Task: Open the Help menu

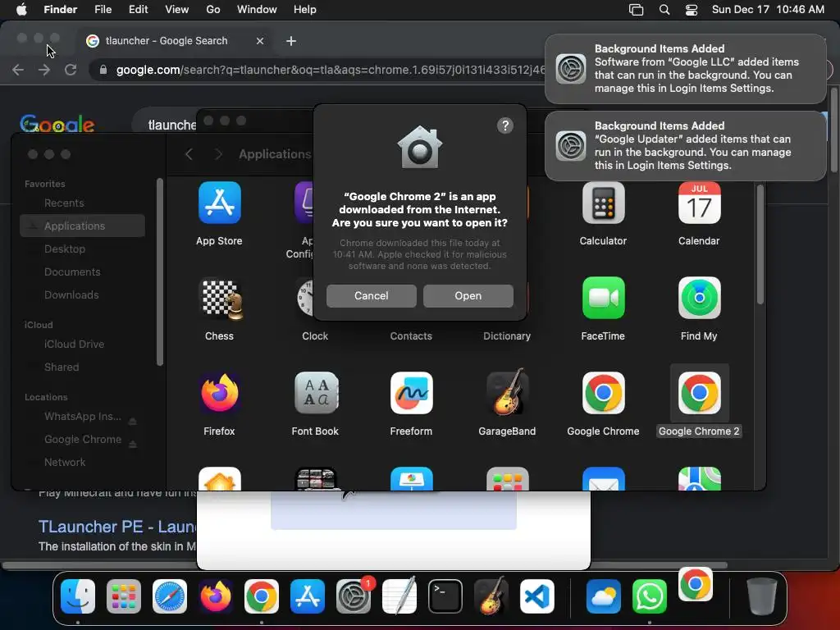Action: [305, 10]
